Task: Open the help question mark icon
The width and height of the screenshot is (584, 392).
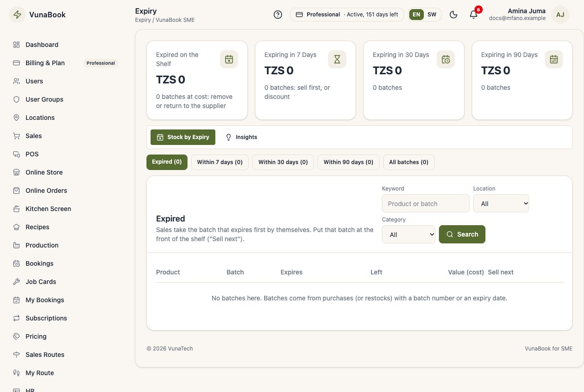Action: (278, 15)
